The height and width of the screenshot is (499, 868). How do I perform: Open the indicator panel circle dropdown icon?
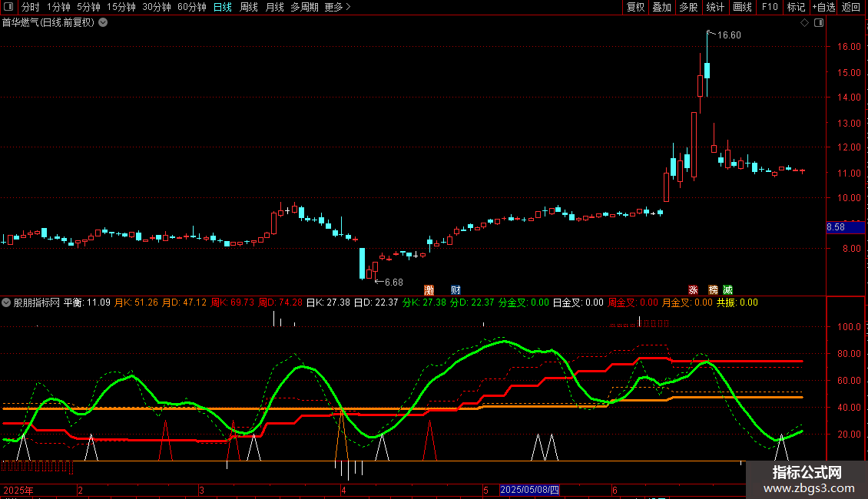[6, 302]
